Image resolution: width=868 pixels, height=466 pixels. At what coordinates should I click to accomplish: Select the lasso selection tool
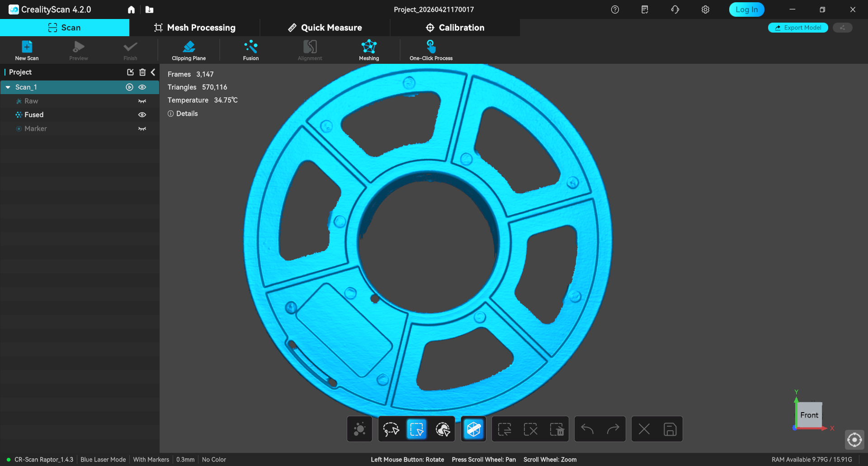coord(391,429)
